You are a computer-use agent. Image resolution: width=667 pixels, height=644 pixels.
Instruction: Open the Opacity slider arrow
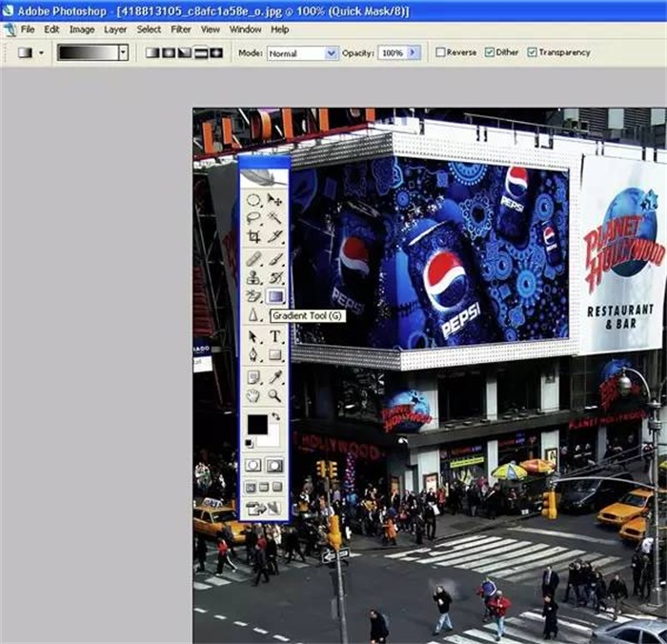pyautogui.click(x=413, y=52)
